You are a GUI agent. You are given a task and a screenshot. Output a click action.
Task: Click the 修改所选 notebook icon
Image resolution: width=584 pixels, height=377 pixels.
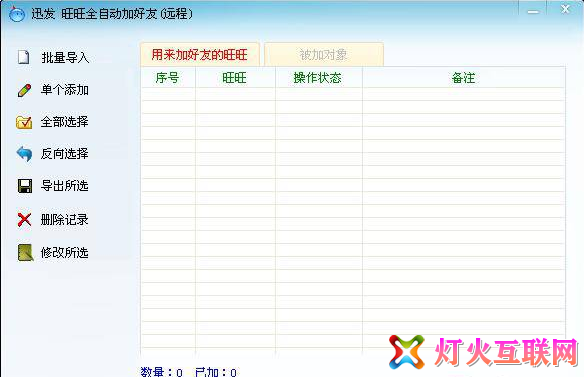click(x=25, y=253)
